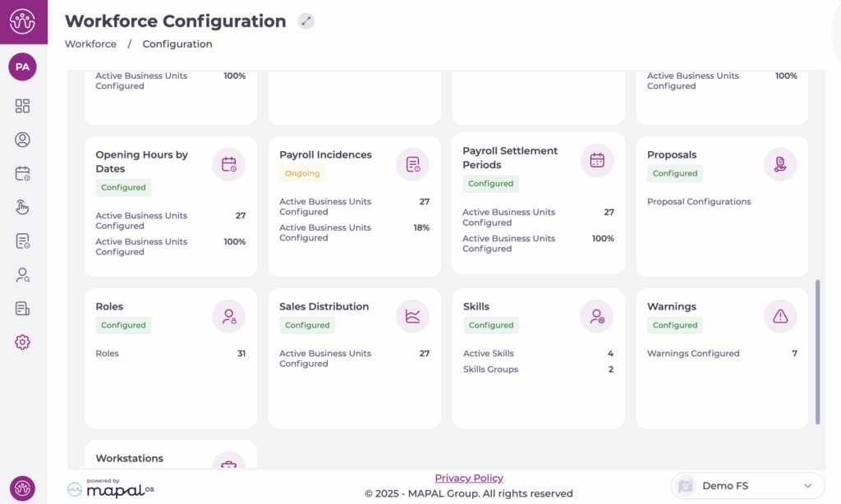
Task: Click the Warnings triangle icon
Action: coord(780,316)
